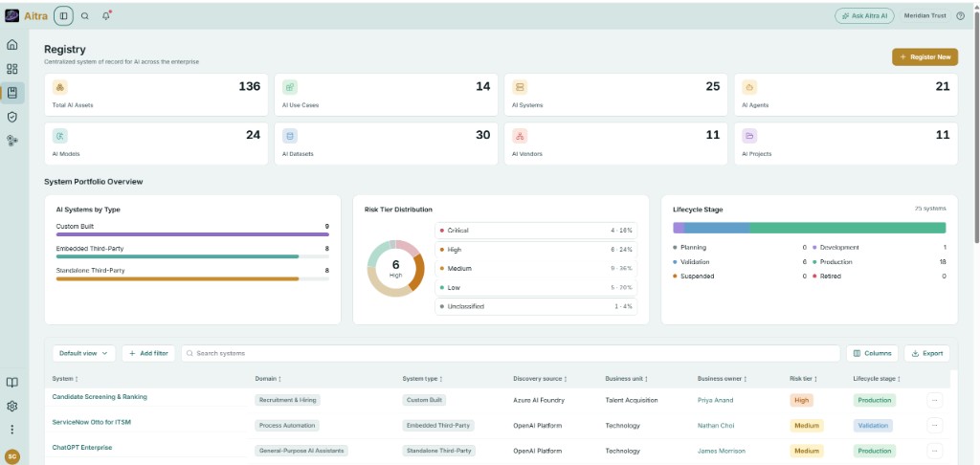Click the Aitra logo icon
The height and width of the screenshot is (465, 980).
11,15
